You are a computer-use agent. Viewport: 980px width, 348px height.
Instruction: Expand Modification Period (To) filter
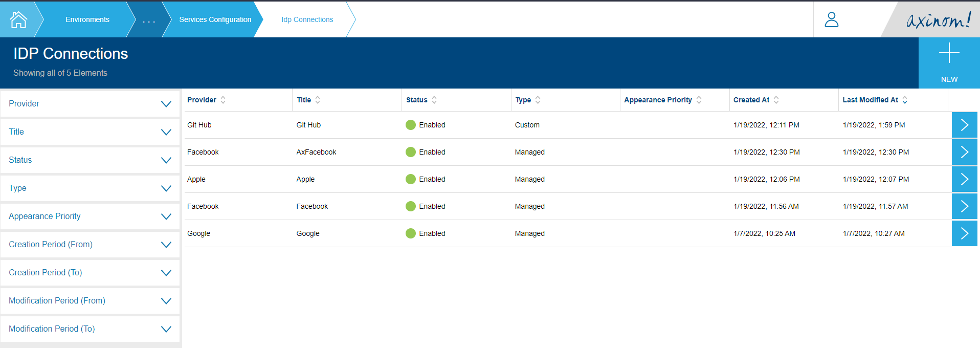click(x=90, y=329)
